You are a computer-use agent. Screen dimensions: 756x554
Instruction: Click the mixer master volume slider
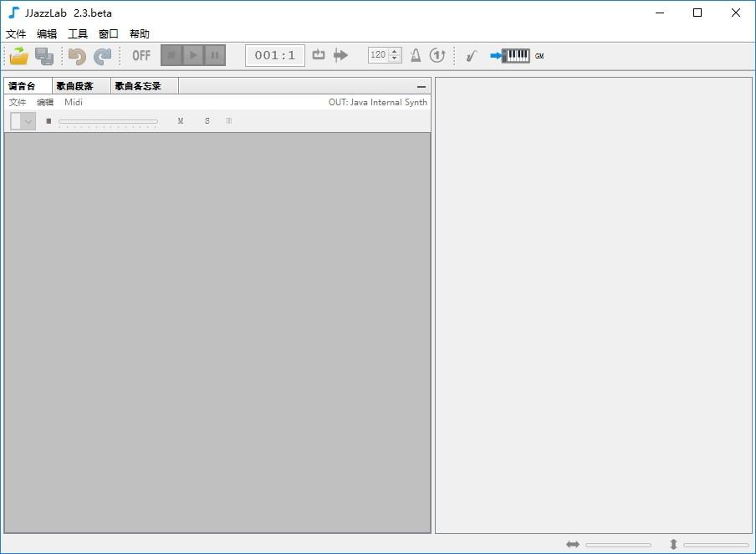click(x=108, y=121)
